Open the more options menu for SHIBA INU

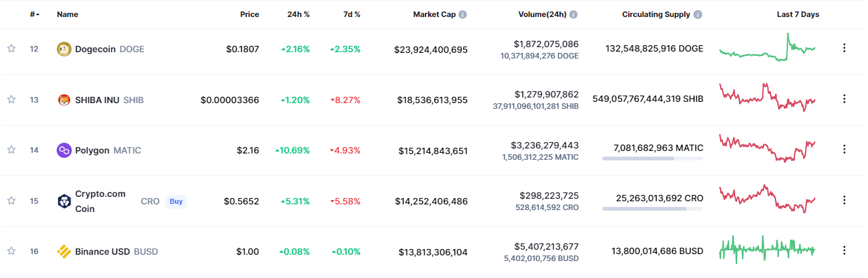pyautogui.click(x=844, y=99)
